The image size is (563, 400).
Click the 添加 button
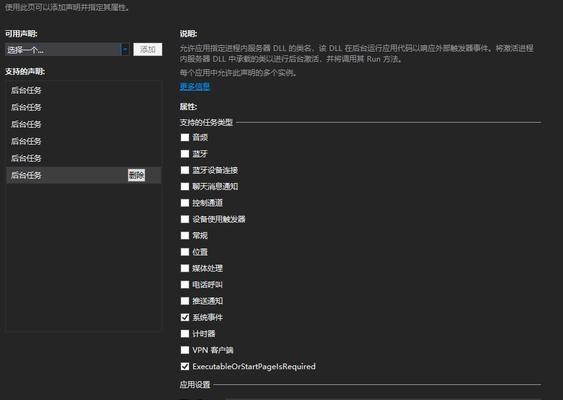(148, 50)
